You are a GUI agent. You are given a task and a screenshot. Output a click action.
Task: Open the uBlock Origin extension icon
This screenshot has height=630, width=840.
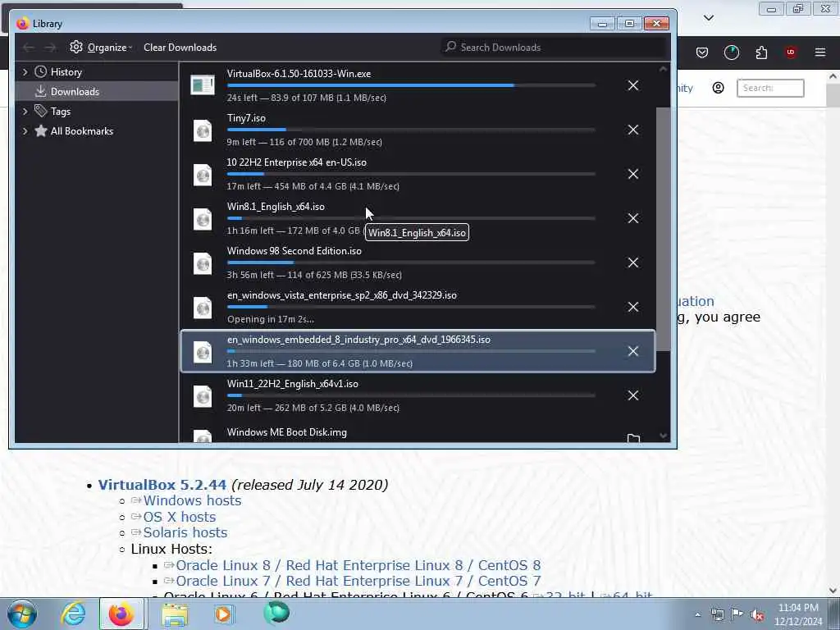click(x=791, y=52)
